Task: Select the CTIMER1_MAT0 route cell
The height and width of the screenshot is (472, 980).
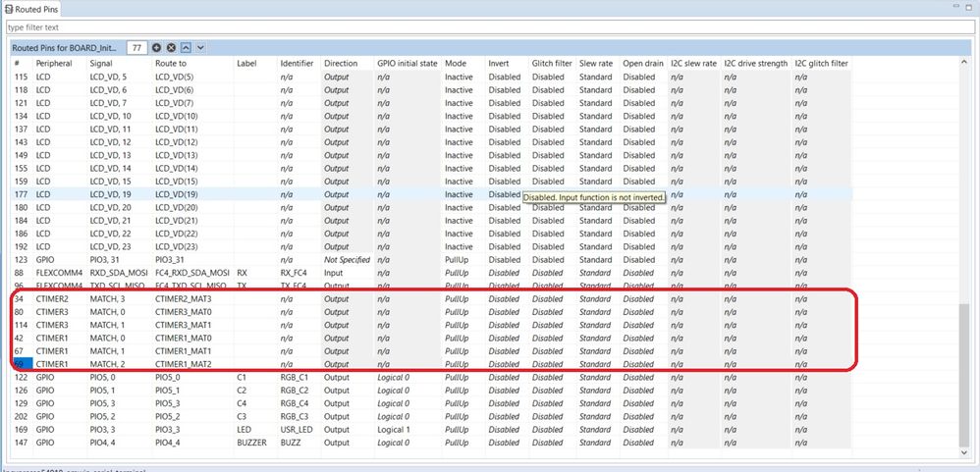Action: tap(185, 338)
